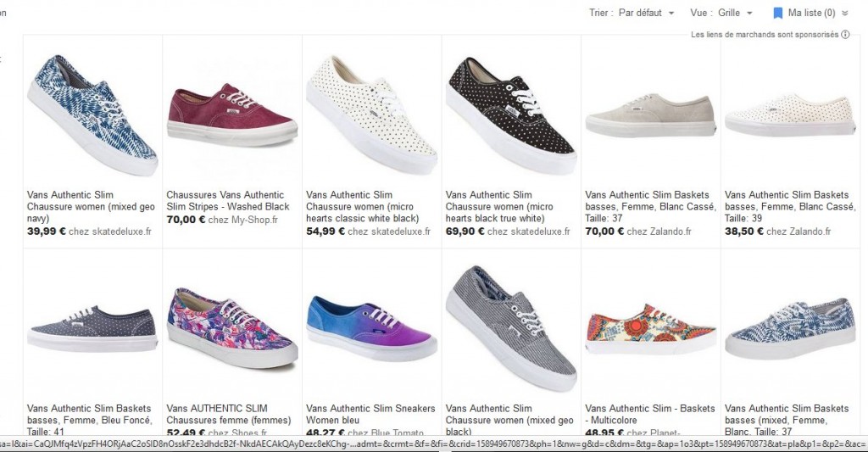Open the striped mixed geo black shoe image
This screenshot has height=452, width=868.
point(511,328)
